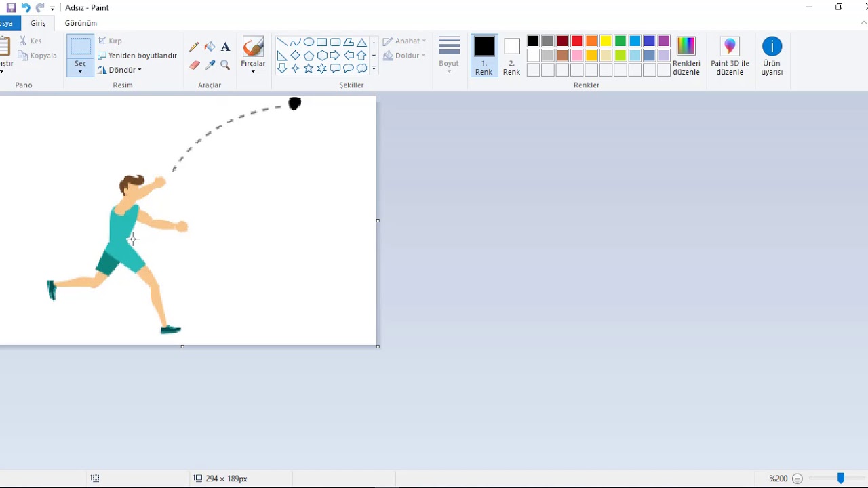Image resolution: width=868 pixels, height=488 pixels.
Task: Choose the red color swatch
Action: pos(577,41)
